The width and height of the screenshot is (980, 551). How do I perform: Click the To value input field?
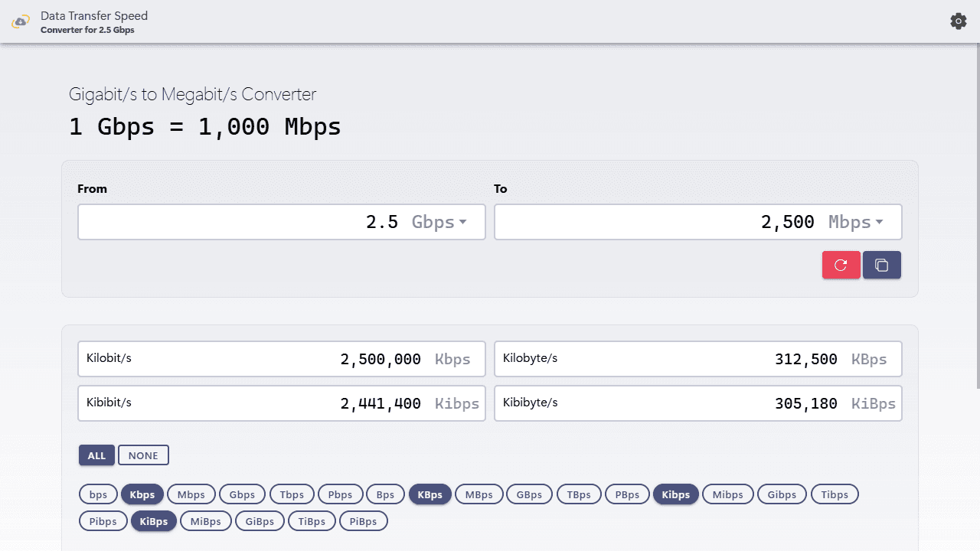click(698, 222)
